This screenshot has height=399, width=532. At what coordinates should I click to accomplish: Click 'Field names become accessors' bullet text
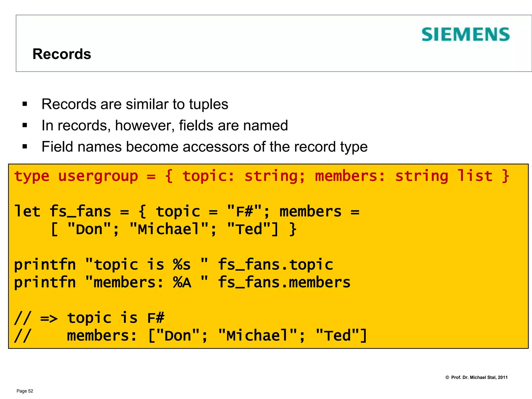(x=204, y=147)
